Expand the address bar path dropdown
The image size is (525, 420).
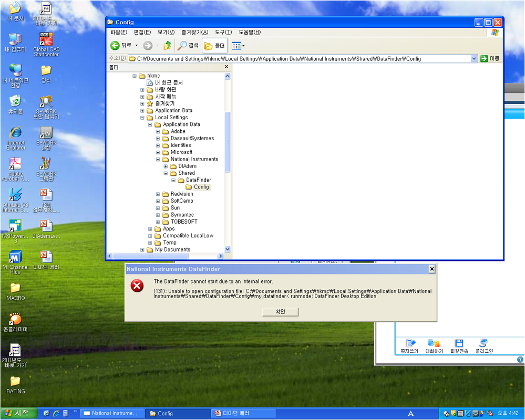tap(474, 59)
